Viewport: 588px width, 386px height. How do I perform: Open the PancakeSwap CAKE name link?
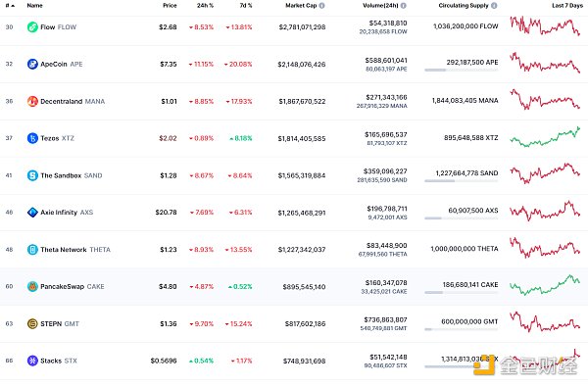(73, 287)
